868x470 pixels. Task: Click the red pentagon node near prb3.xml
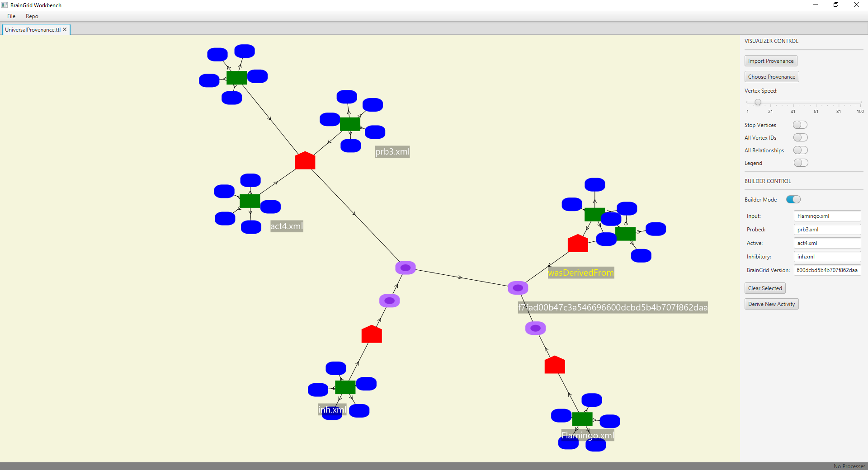click(x=305, y=160)
